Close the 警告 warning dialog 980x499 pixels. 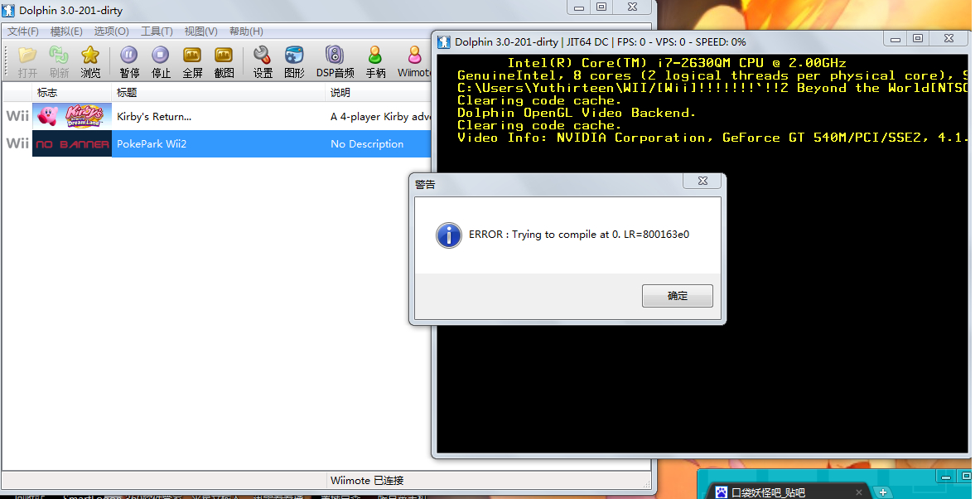702,182
